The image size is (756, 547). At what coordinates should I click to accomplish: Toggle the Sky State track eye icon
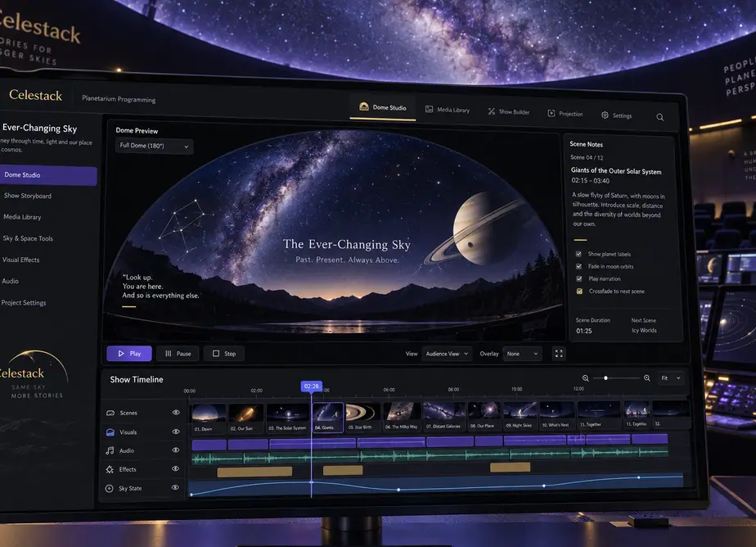(175, 487)
